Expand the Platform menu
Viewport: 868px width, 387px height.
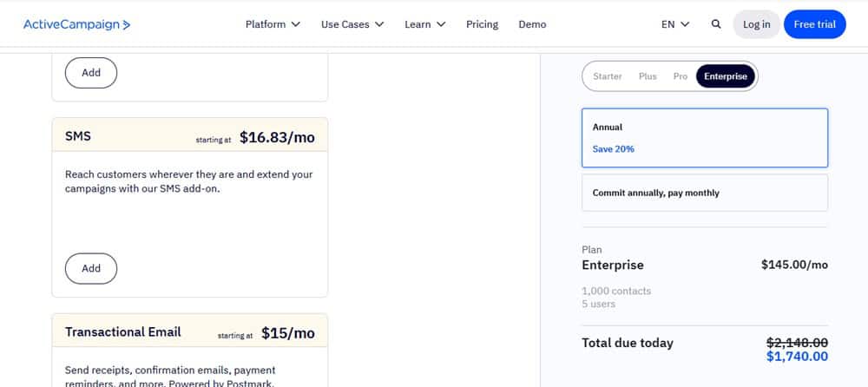click(273, 24)
